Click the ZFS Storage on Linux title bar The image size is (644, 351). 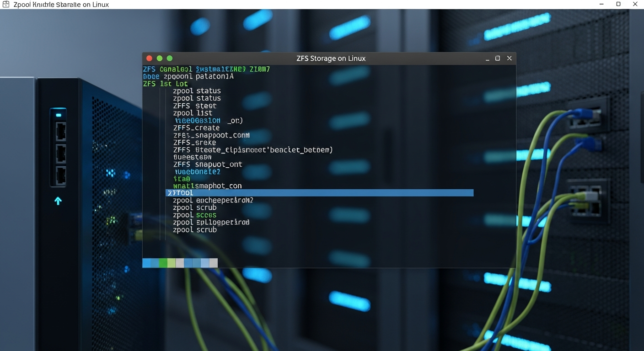330,58
